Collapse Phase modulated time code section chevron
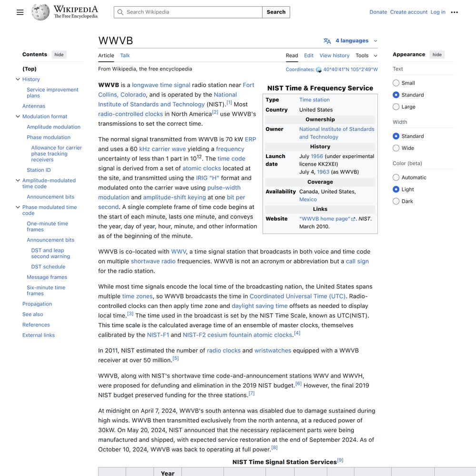476x476 pixels. coord(18,207)
